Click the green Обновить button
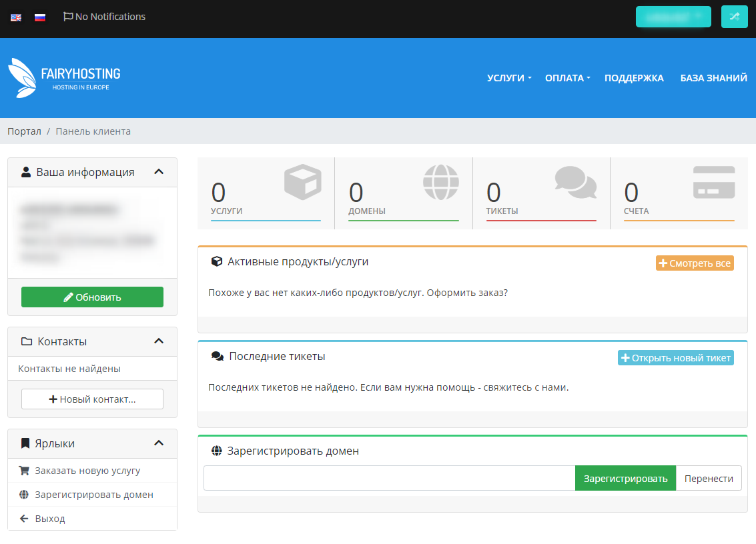The height and width of the screenshot is (544, 756). pos(92,297)
